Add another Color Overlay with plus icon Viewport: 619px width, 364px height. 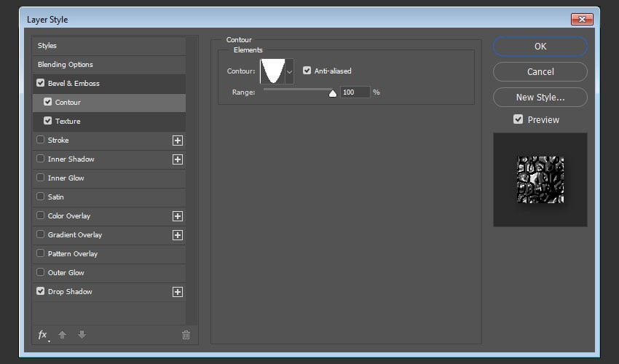[178, 216]
